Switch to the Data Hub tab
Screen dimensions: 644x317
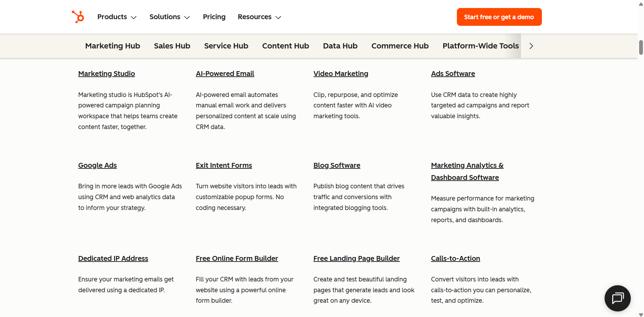pyautogui.click(x=340, y=46)
